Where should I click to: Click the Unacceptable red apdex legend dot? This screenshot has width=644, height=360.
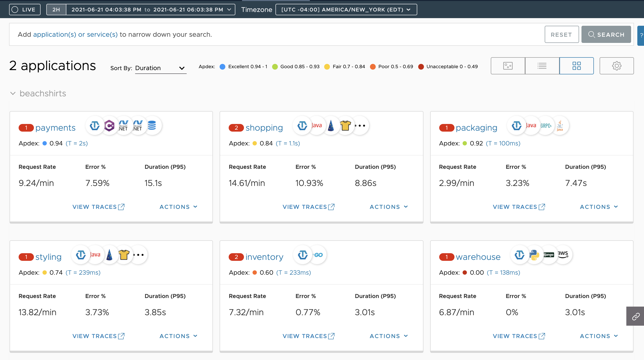click(x=421, y=67)
